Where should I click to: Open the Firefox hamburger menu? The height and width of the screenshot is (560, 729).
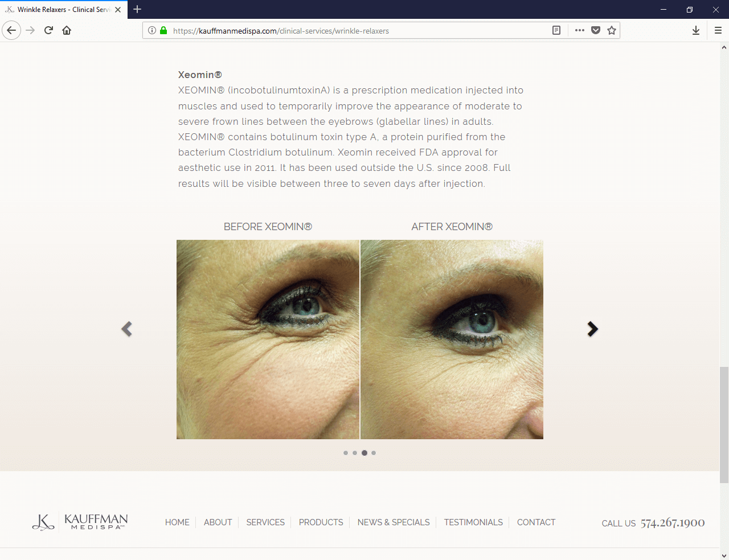coord(718,30)
